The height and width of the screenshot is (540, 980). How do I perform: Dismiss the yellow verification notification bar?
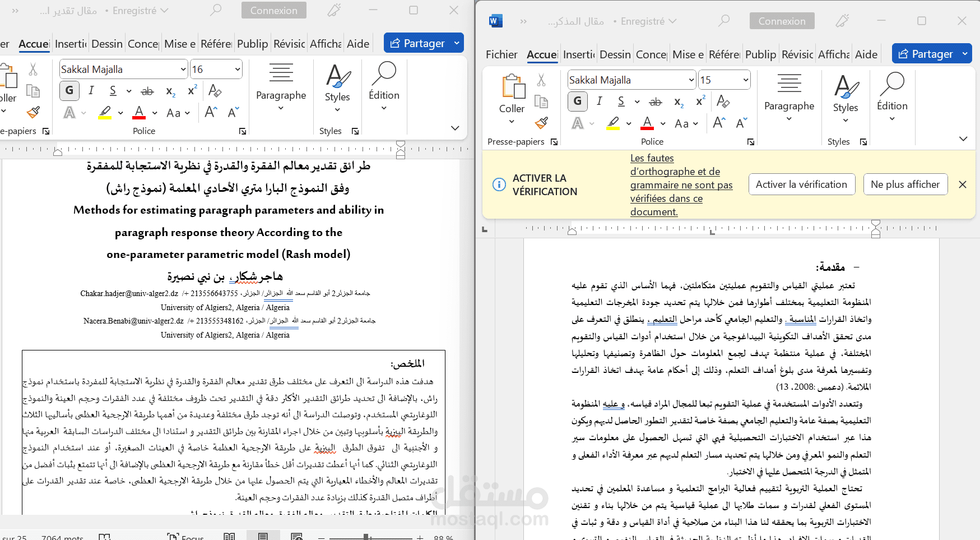click(963, 184)
